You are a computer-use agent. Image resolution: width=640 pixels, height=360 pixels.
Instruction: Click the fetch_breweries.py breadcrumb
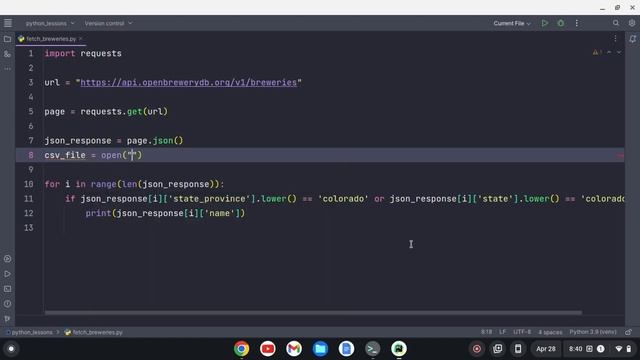[x=93, y=332]
